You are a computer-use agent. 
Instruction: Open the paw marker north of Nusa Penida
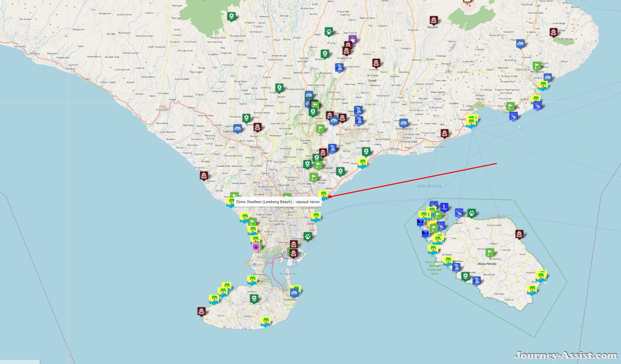(x=472, y=213)
